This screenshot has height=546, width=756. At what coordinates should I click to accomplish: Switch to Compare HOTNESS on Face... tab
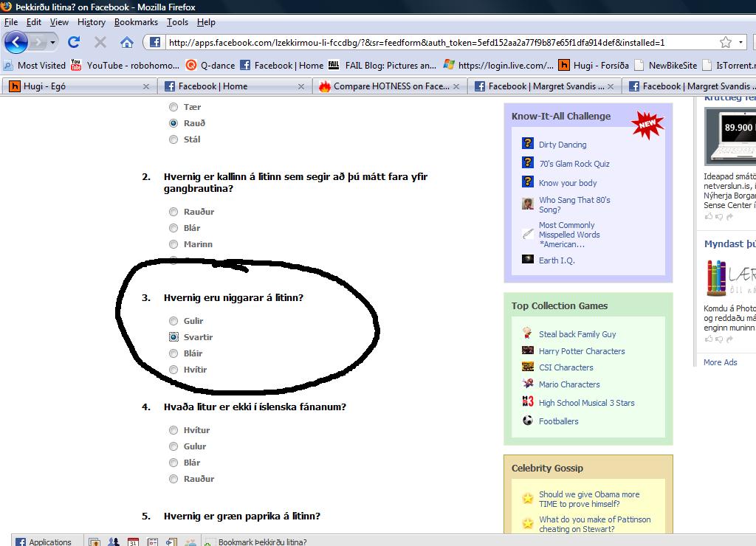pyautogui.click(x=391, y=86)
